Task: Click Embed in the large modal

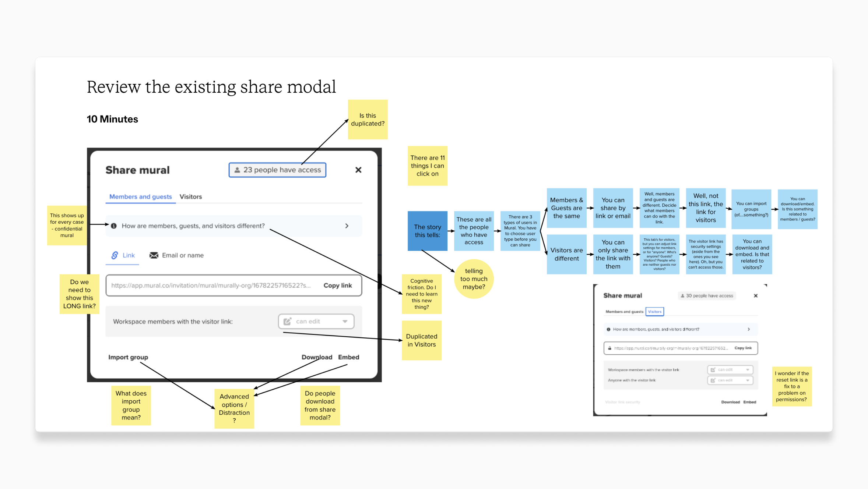Action: 348,357
